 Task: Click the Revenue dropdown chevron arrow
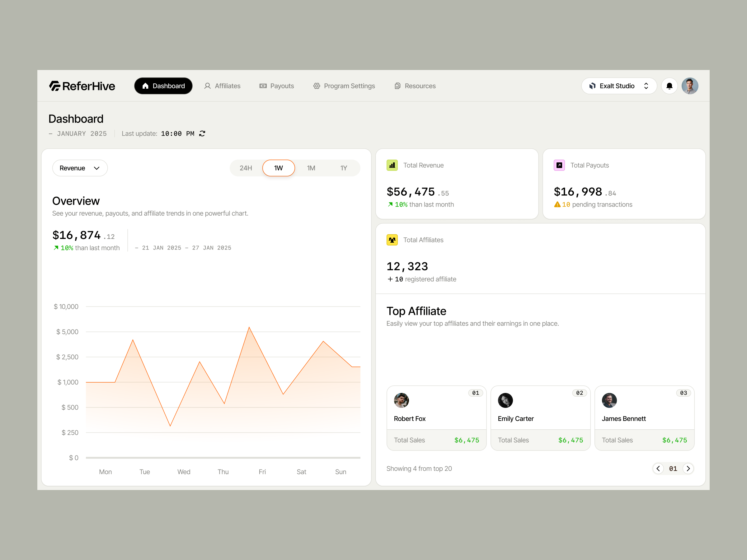pos(96,168)
